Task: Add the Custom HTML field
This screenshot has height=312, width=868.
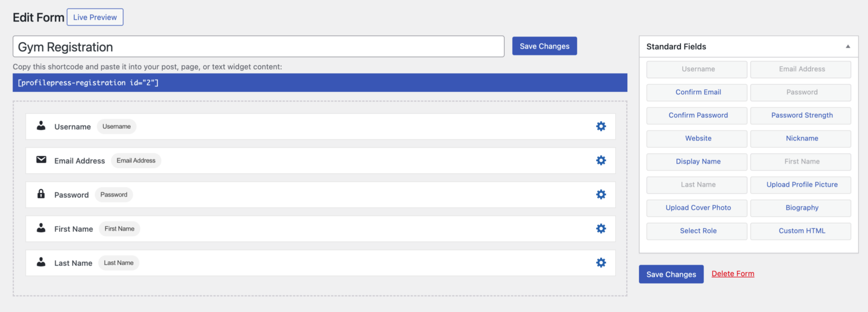Action: pos(801,231)
